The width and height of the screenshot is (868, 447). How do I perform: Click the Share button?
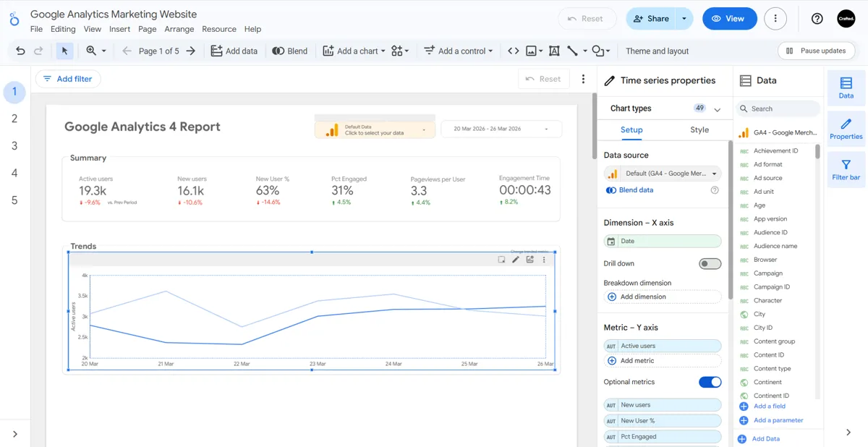pyautogui.click(x=650, y=18)
